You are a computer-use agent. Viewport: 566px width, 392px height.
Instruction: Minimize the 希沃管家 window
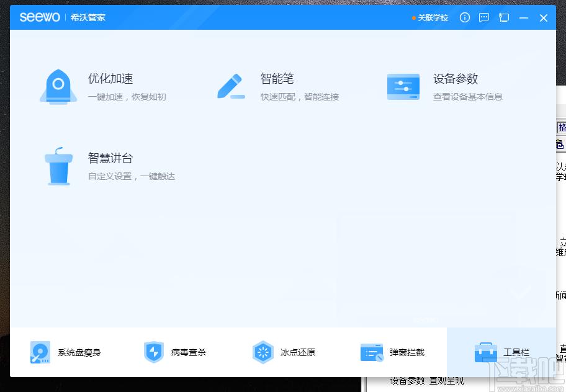524,17
